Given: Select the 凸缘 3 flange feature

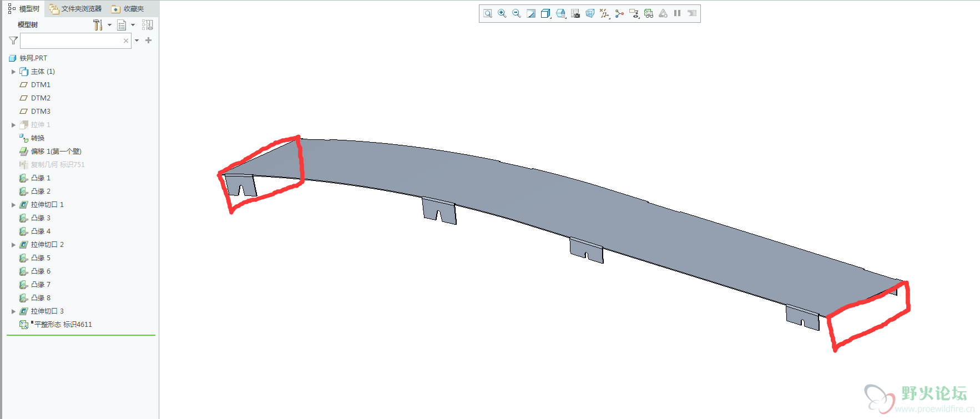Looking at the screenshot, I should 35,218.
